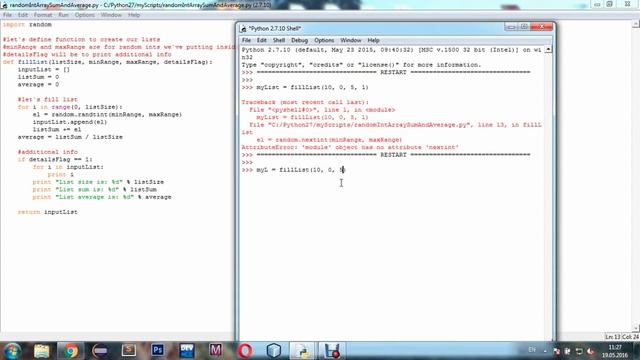Image resolution: width=640 pixels, height=360 pixels.
Task: Close the randomIntArraySumAndAverage.py editor window
Action: (x=628, y=4)
